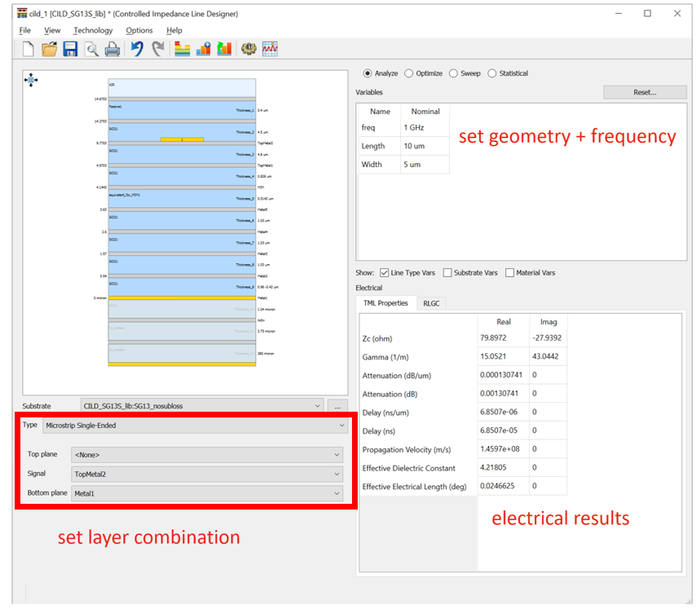Open the layered substrate stack icon
Screen dimensions: 700x609
[183, 49]
